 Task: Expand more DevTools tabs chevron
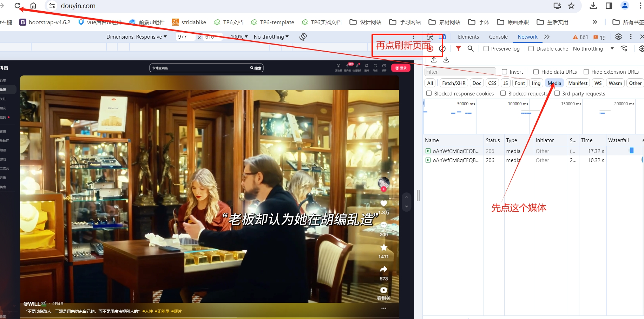[x=547, y=37]
